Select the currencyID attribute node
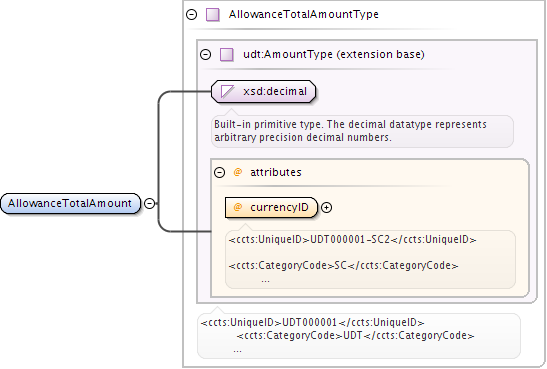 (271, 208)
